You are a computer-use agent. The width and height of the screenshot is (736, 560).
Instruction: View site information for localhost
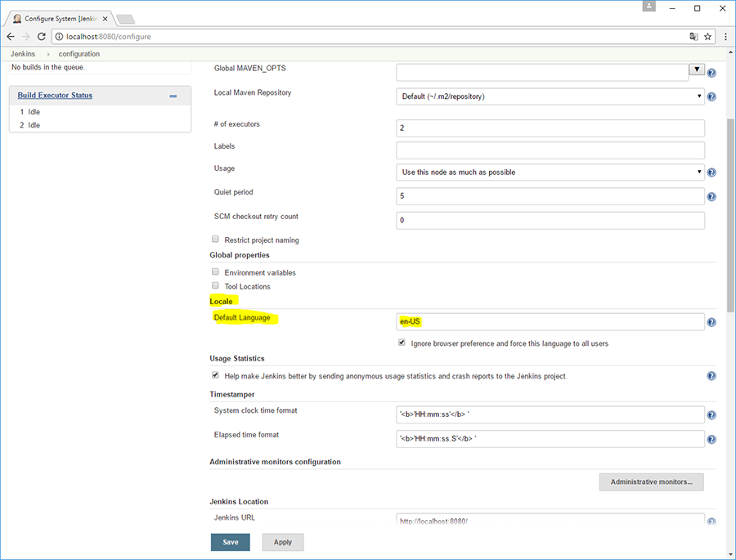click(59, 37)
